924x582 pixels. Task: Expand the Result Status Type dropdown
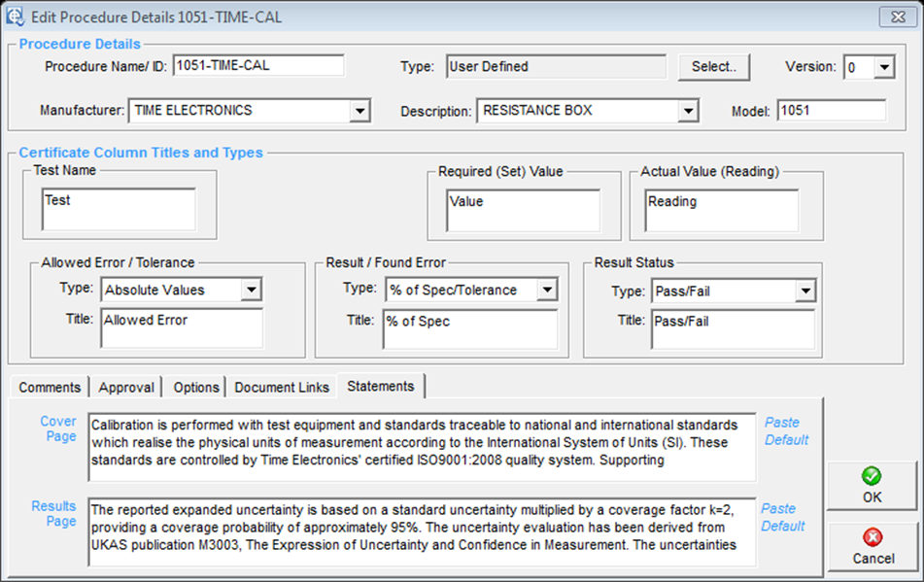point(804,291)
